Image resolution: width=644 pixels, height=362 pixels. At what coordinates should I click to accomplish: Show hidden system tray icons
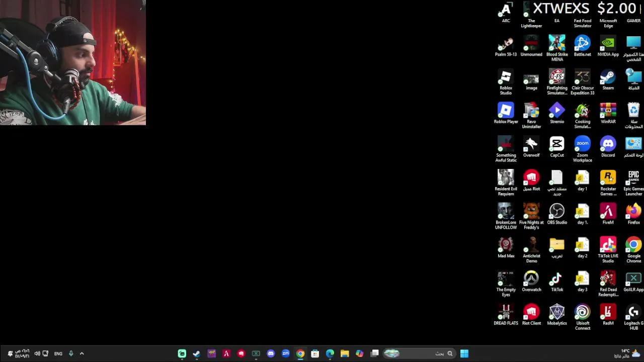pos(82,353)
